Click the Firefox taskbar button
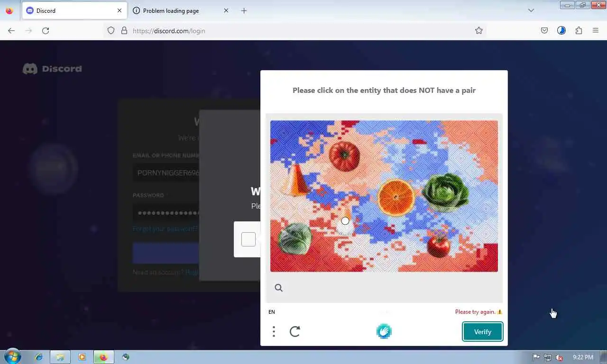 coord(103,357)
